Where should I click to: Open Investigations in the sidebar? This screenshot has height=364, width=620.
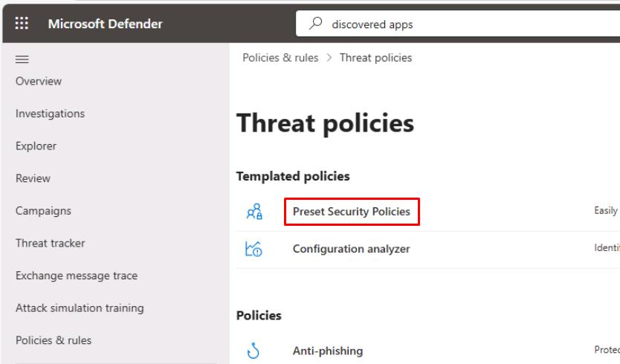(x=50, y=114)
